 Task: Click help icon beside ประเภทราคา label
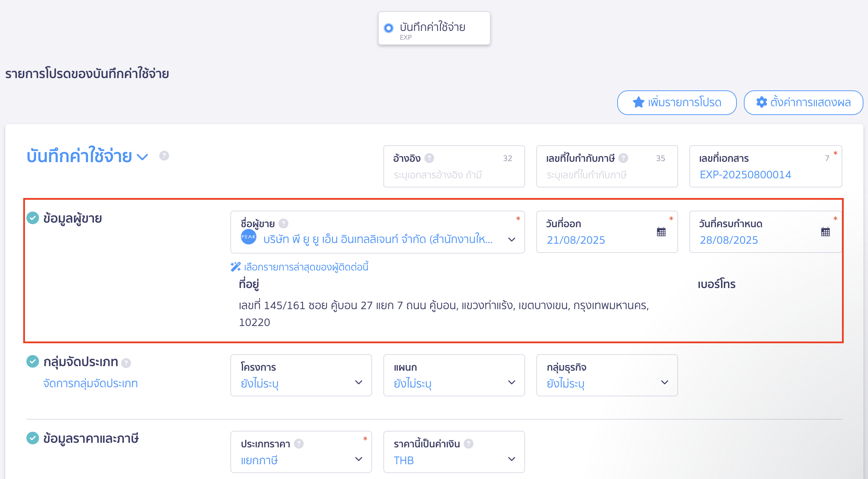pos(299,444)
